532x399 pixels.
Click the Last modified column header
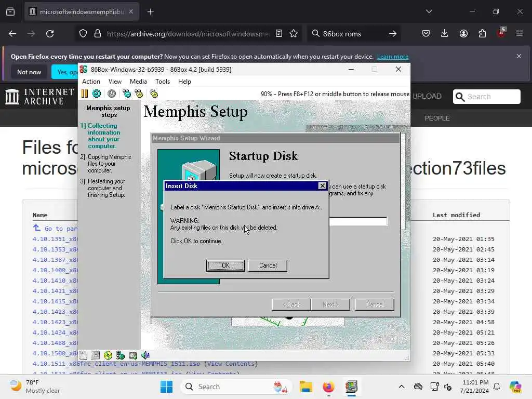pyautogui.click(x=456, y=215)
